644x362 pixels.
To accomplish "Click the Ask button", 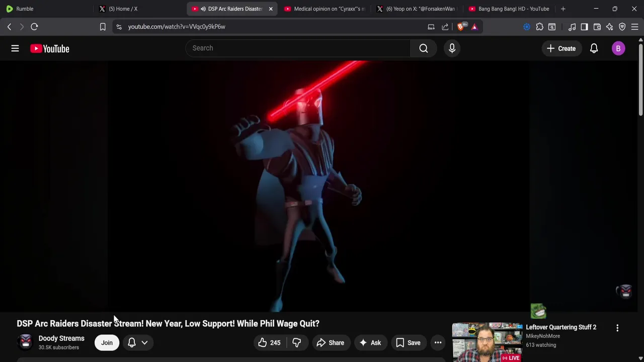I will click(370, 343).
